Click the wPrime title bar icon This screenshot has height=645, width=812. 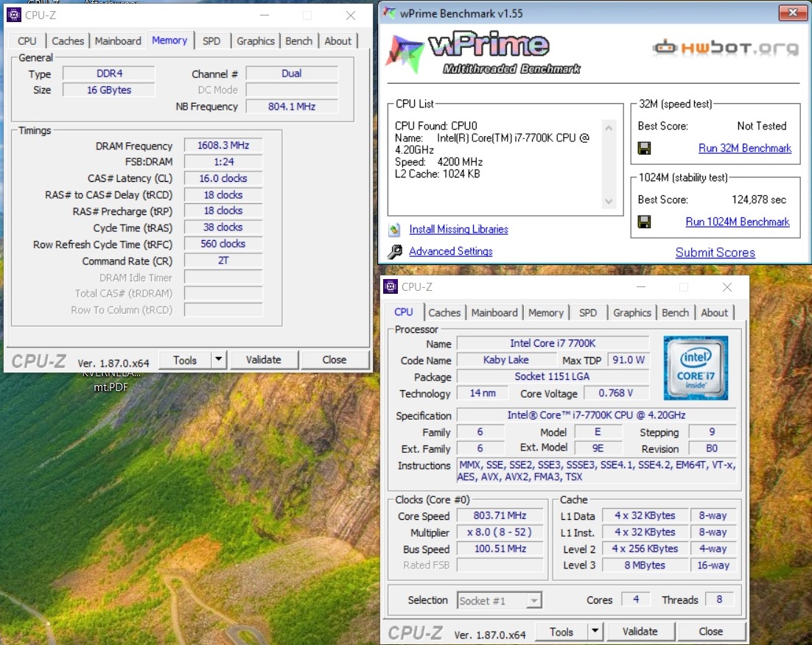pyautogui.click(x=390, y=13)
